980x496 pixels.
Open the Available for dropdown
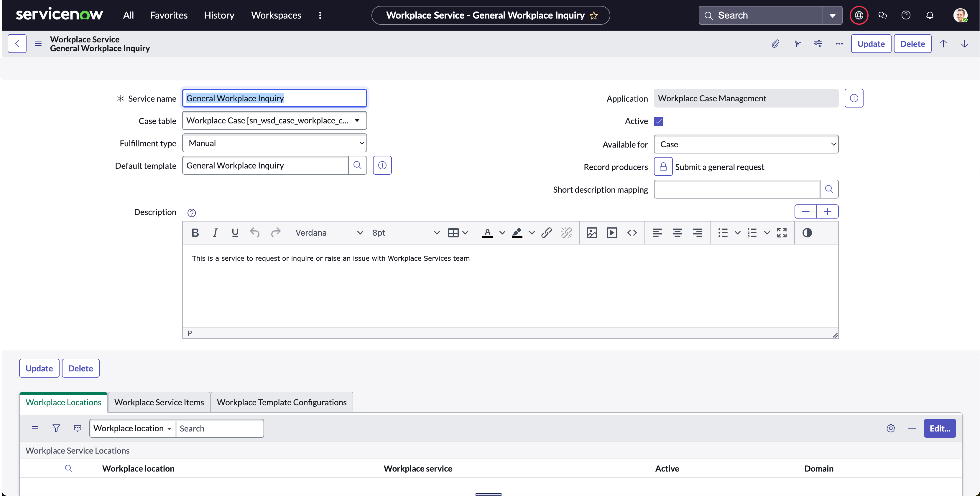(746, 144)
